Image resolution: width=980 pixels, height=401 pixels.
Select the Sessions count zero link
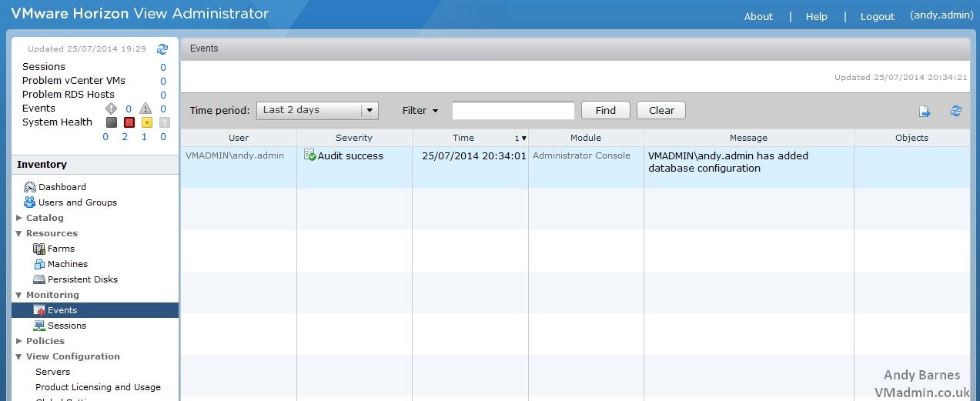(x=163, y=67)
